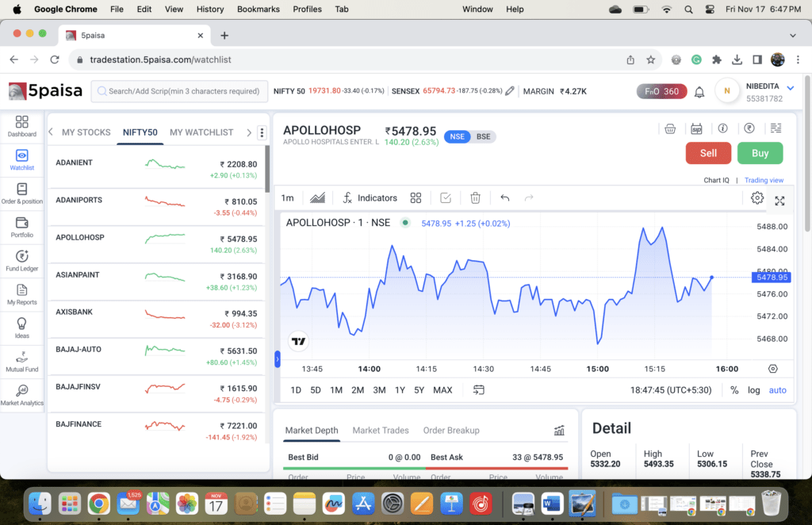The width and height of the screenshot is (812, 525).
Task: Open the NIBEDITA profile dropdown arrow
Action: pos(791,87)
